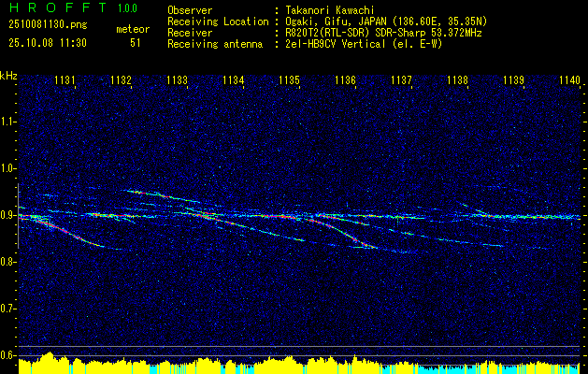Click the 1134 time axis marker
Viewport: 588px width, 374px height.
pyautogui.click(x=234, y=79)
